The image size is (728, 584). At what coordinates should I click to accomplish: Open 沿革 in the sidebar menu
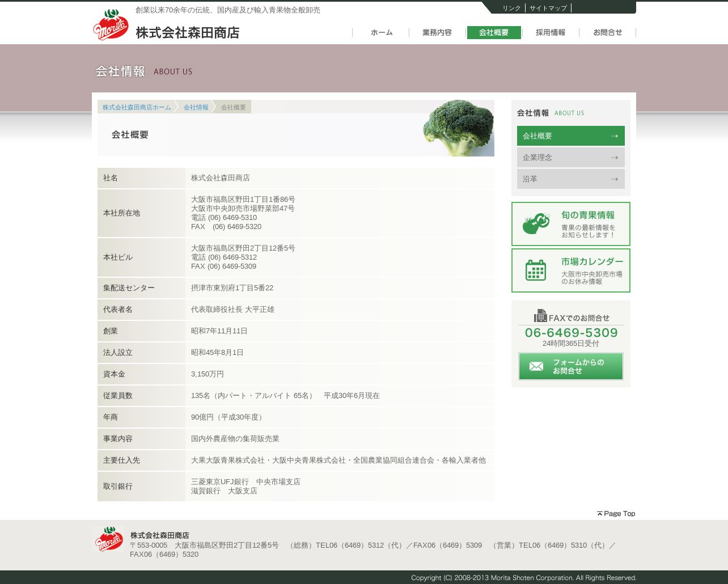(x=571, y=179)
